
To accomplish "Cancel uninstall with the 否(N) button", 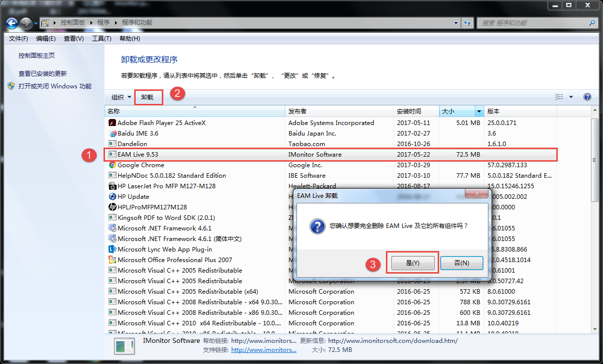I will [x=462, y=263].
